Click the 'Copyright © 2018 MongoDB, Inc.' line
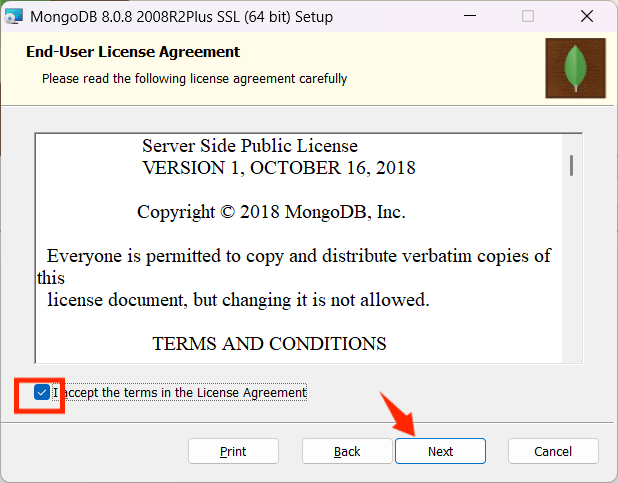The width and height of the screenshot is (618, 483). pyautogui.click(x=271, y=212)
